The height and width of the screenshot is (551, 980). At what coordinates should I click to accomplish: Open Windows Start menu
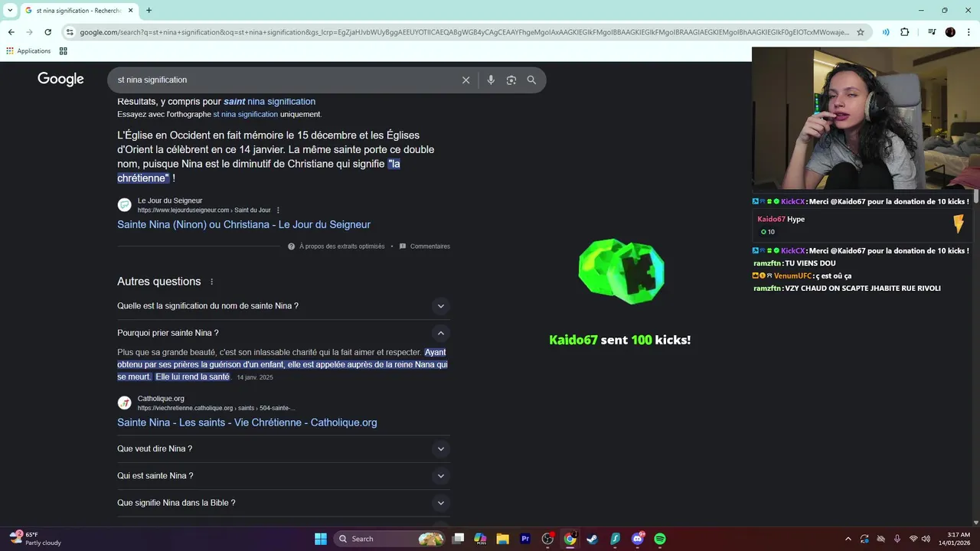click(320, 539)
